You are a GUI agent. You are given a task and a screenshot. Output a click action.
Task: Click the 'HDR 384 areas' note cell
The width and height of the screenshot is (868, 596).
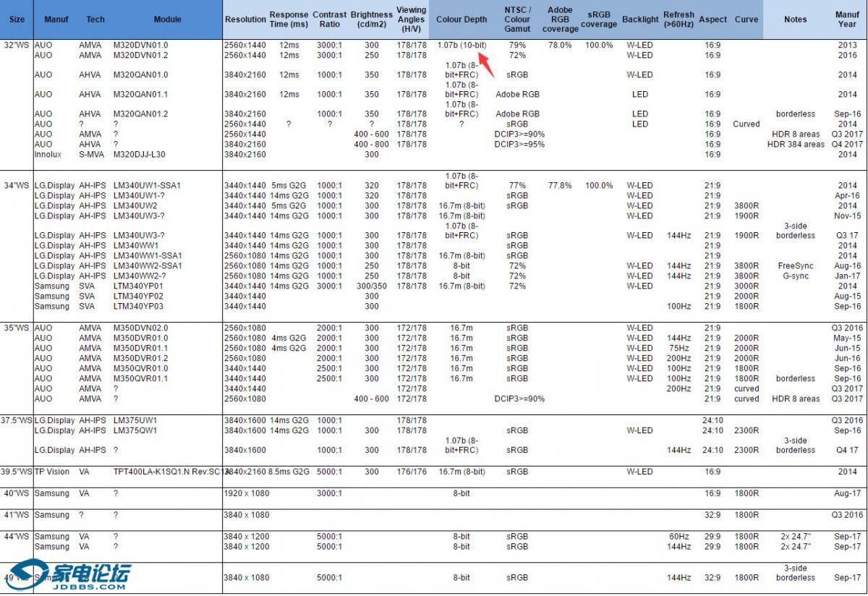tap(796, 144)
